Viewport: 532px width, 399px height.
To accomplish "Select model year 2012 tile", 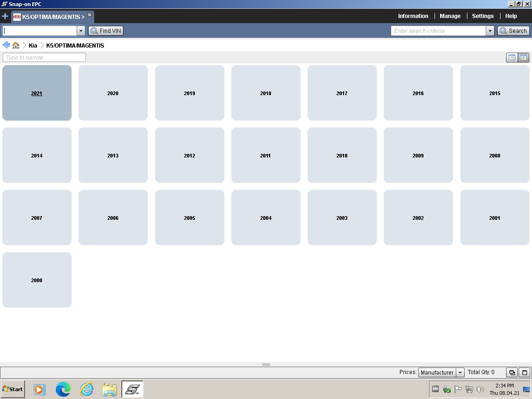I will click(x=190, y=155).
